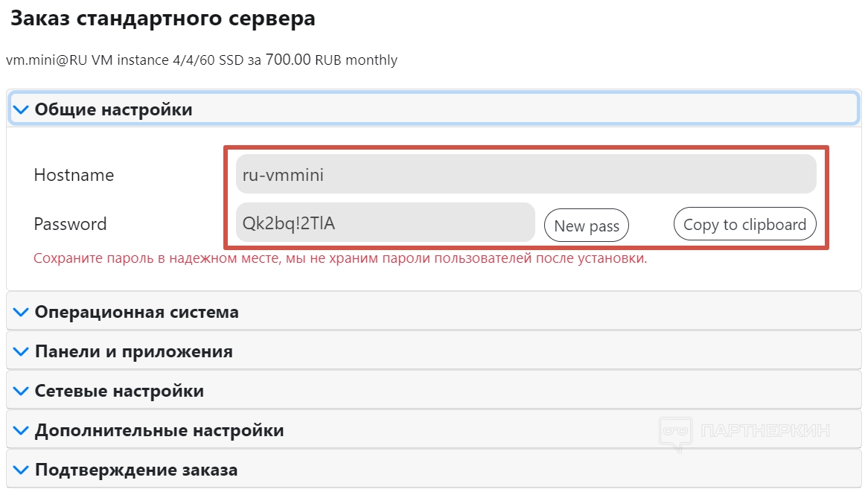Expand Панели и приложения chevron arrow
868x492 pixels.
(22, 351)
